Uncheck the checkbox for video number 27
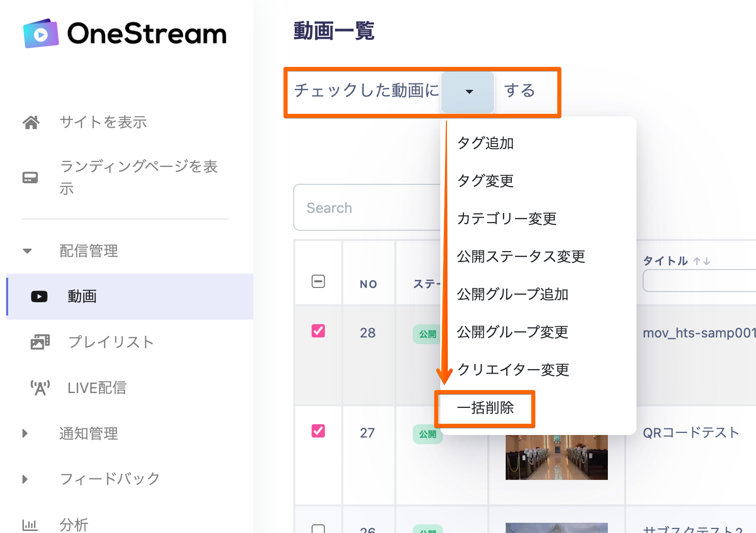This screenshot has height=533, width=756. coord(318,431)
